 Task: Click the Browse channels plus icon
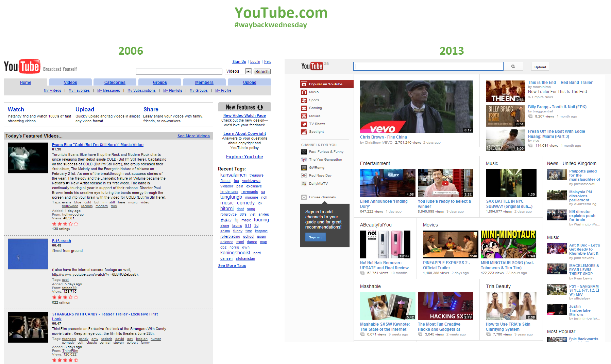[x=304, y=197]
